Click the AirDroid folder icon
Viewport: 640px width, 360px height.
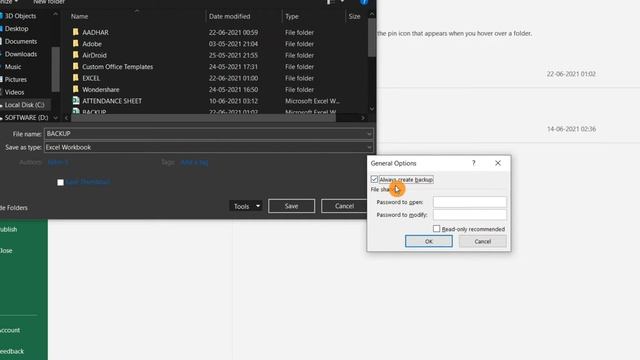click(76, 55)
